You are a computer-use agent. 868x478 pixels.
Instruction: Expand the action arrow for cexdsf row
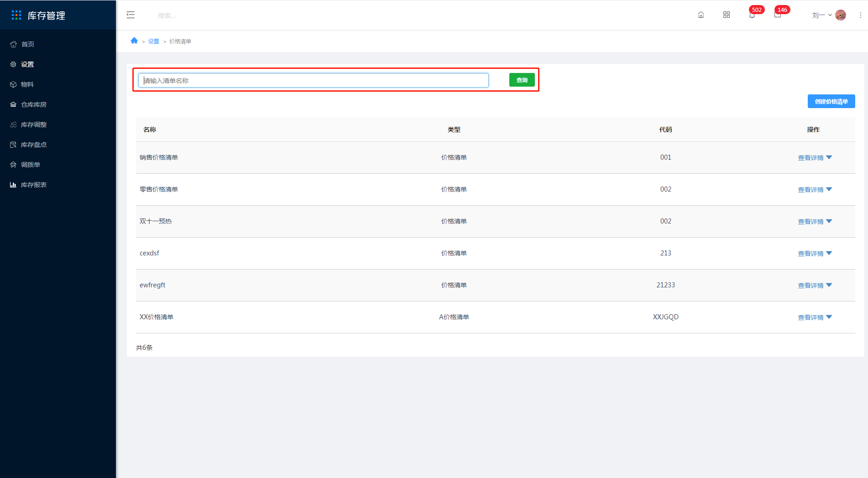pyautogui.click(x=829, y=253)
